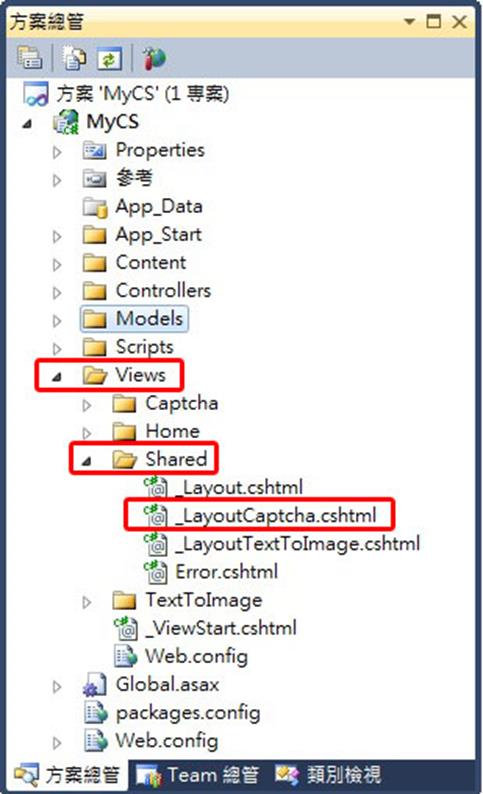Select the Error.cshtml file icon

click(155, 572)
